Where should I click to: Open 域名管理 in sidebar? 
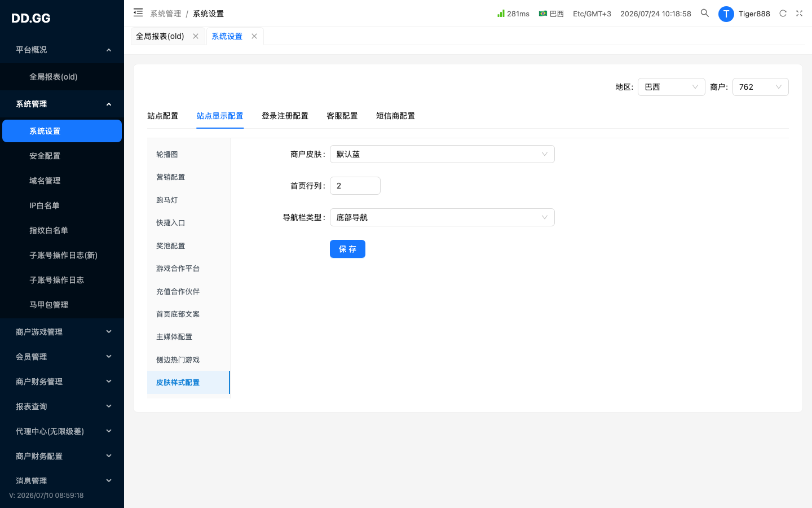click(x=62, y=181)
